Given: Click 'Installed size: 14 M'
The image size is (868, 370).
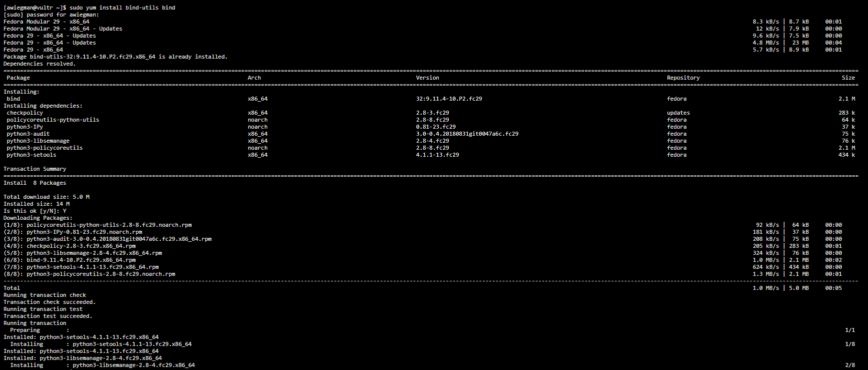Looking at the screenshot, I should click(37, 204).
